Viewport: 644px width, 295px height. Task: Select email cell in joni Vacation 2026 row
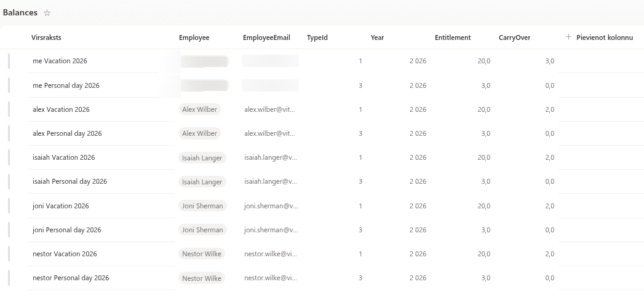pos(271,205)
